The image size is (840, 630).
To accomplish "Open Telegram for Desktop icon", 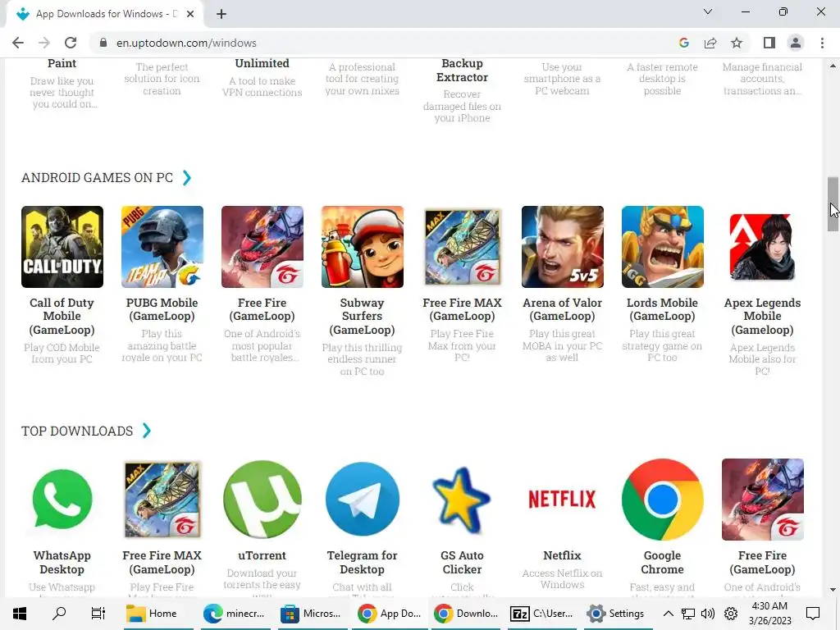I will click(362, 500).
